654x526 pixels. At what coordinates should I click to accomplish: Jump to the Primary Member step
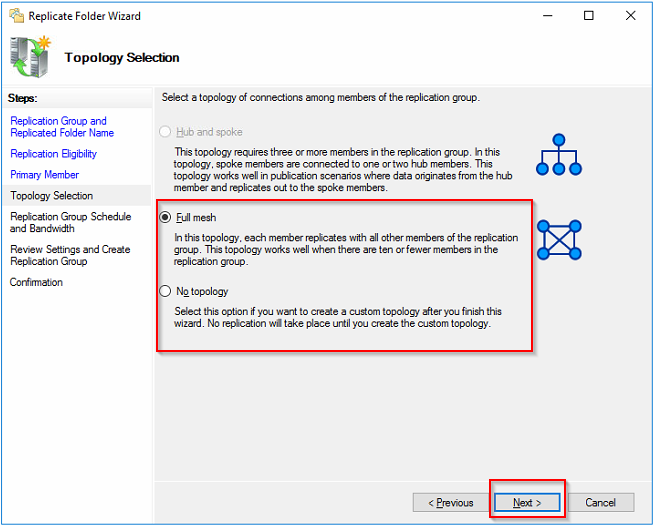point(45,175)
